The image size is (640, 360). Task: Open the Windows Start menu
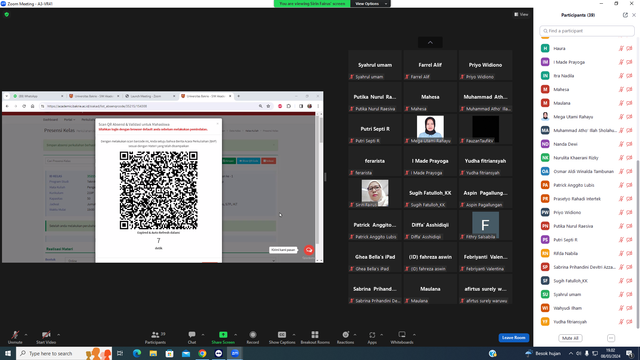[8, 353]
